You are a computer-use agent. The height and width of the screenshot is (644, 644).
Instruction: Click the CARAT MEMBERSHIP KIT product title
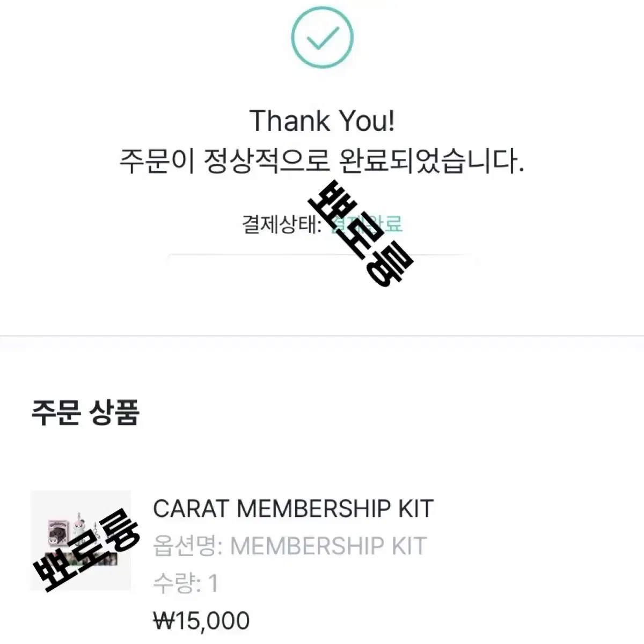click(293, 508)
